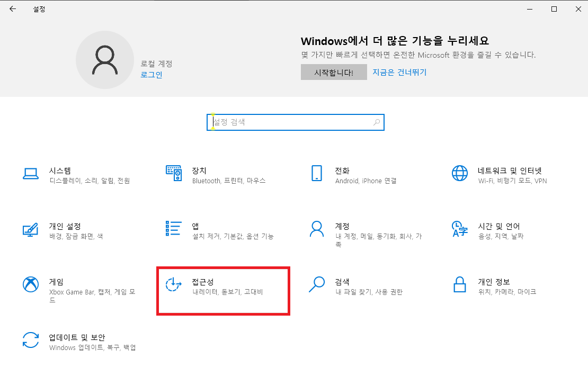Select 설치 제거, 기본값, 옵션 기능 description
The width and height of the screenshot is (588, 376).
(x=233, y=236)
